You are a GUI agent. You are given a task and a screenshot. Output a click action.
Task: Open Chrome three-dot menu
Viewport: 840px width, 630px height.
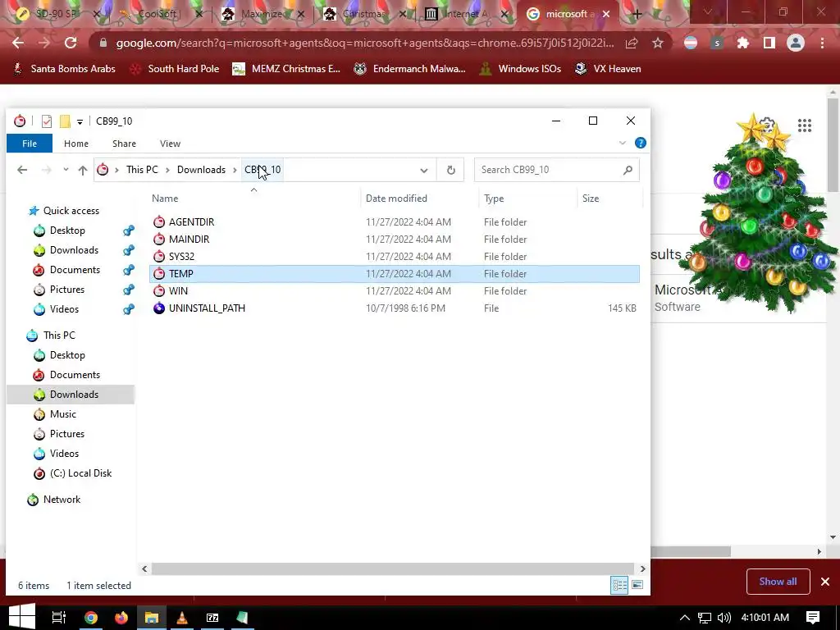(x=822, y=43)
